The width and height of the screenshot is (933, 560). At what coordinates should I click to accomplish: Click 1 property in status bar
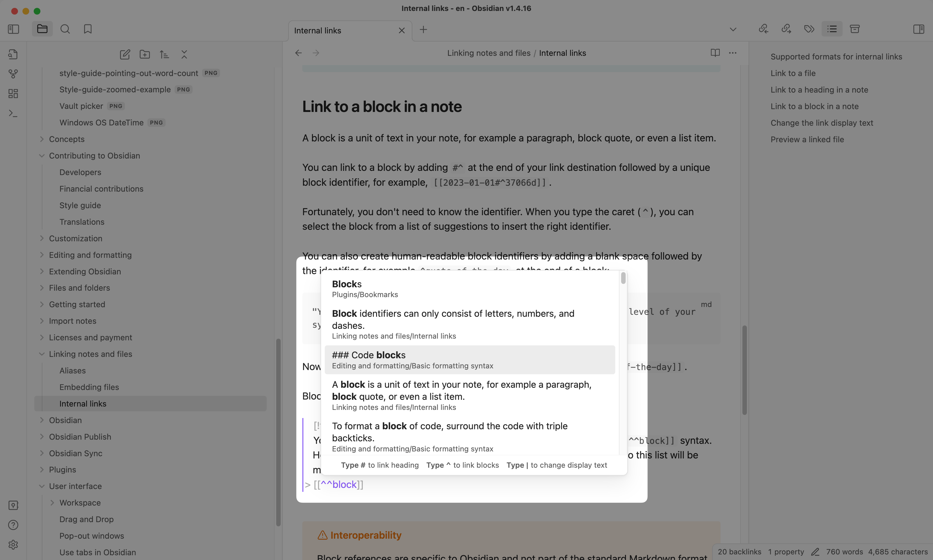coord(786,552)
